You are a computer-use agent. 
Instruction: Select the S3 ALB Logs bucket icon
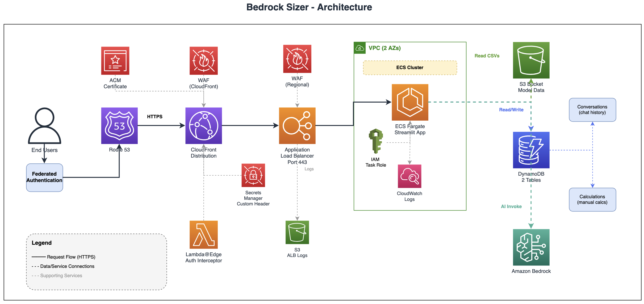tap(297, 232)
